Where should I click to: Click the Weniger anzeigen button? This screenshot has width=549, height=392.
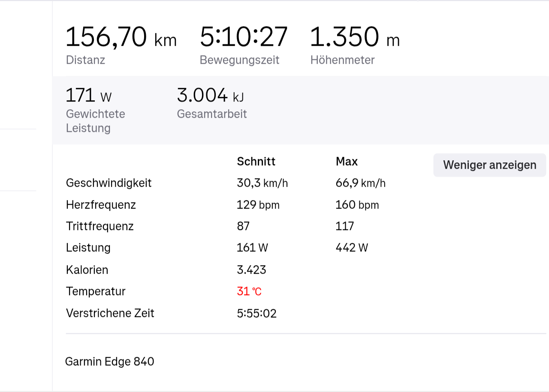489,165
